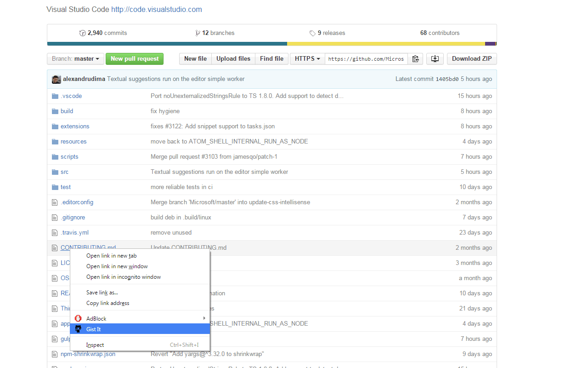588x368 pixels.
Task: Open alexandrudima author link
Action: (x=84, y=79)
